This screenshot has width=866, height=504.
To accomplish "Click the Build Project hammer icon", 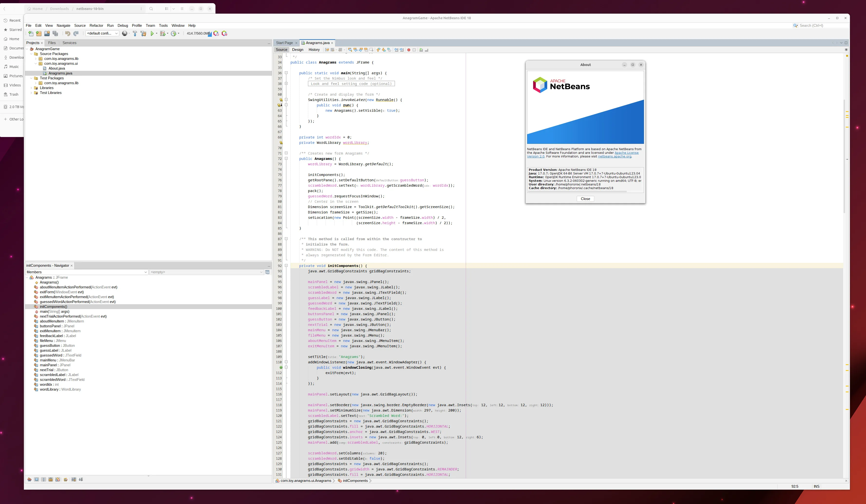I will click(135, 33).
